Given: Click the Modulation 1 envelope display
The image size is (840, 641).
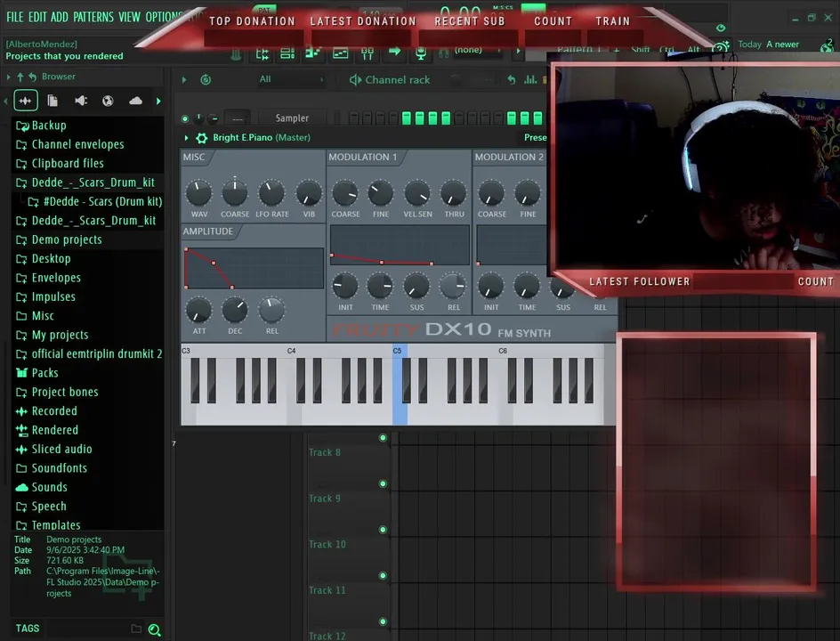Looking at the screenshot, I should (400, 245).
